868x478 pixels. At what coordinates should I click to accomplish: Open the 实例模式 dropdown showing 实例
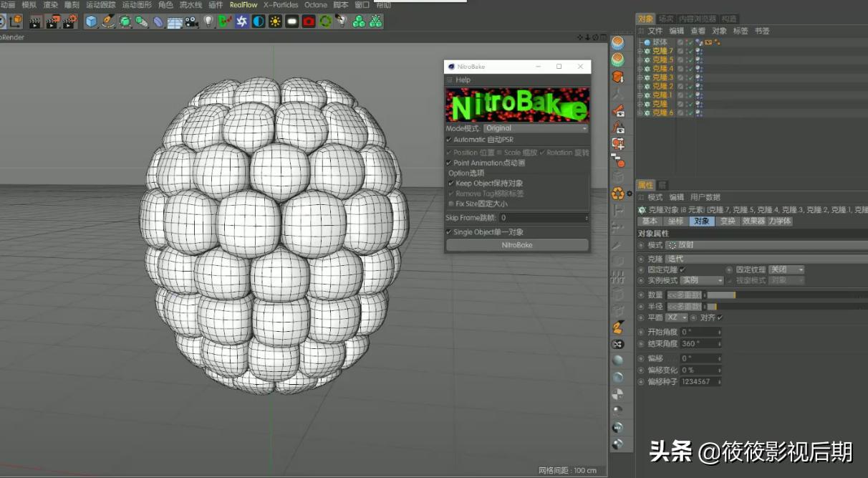pyautogui.click(x=700, y=280)
